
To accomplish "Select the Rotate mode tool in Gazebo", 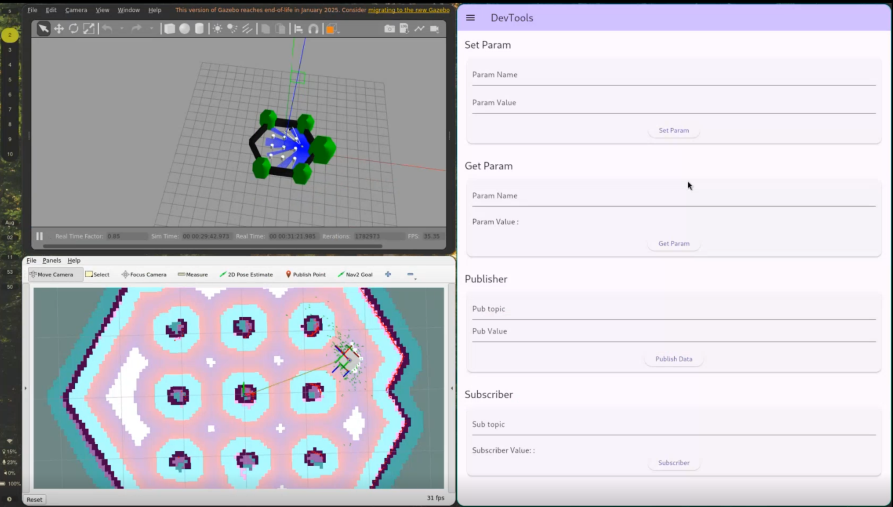I will [x=74, y=29].
